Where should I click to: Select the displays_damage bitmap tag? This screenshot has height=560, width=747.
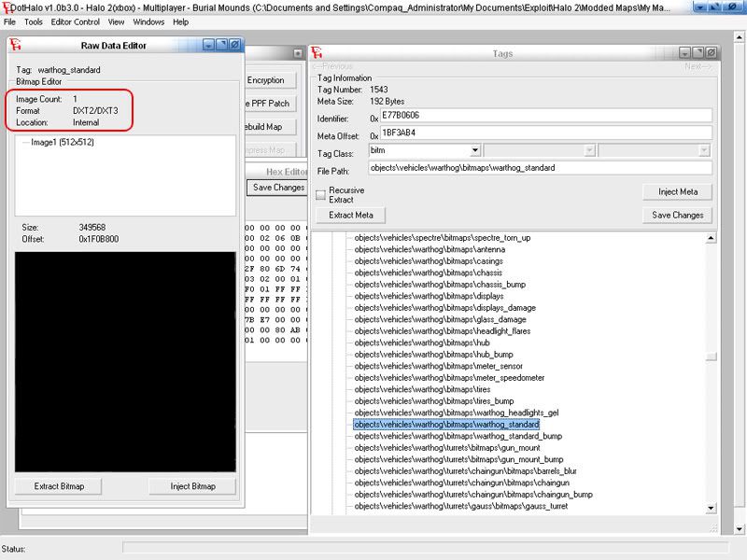pyautogui.click(x=445, y=308)
